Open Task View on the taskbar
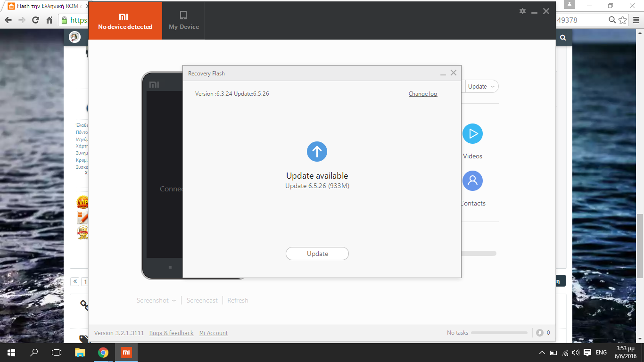Image resolution: width=644 pixels, height=362 pixels. click(x=57, y=353)
